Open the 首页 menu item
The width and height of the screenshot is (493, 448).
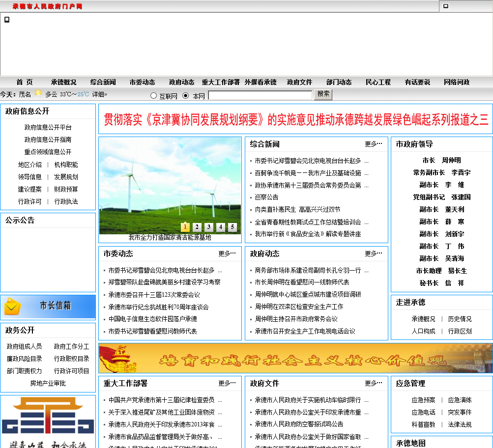coord(25,83)
